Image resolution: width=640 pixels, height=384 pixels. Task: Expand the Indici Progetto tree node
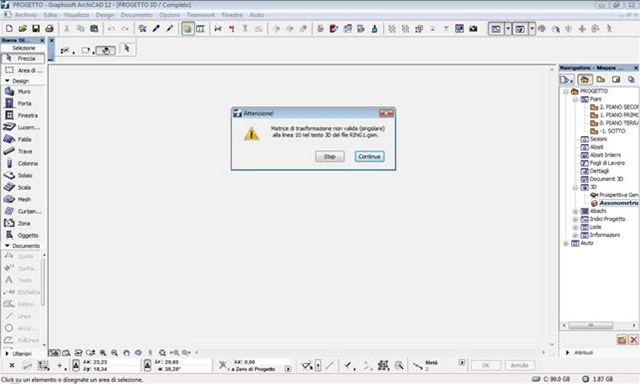575,220
